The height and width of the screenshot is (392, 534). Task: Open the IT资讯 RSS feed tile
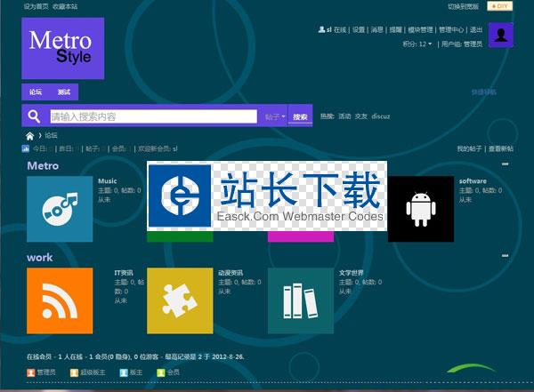(60, 300)
